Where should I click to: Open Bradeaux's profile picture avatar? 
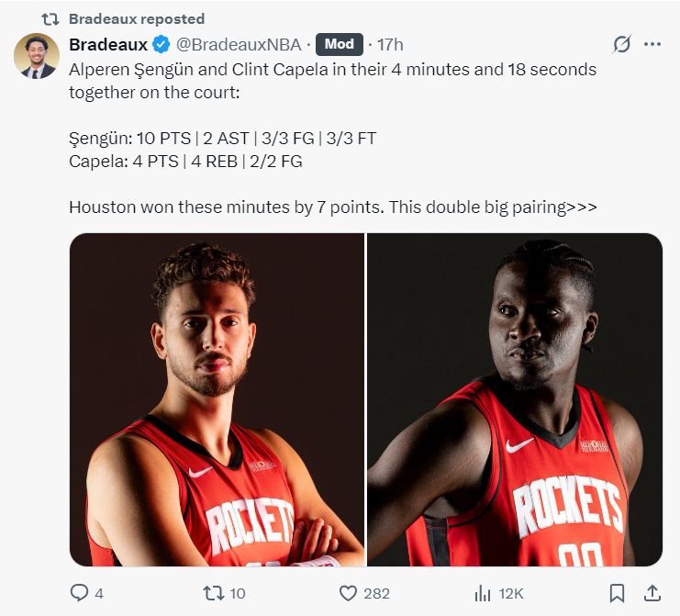(37, 55)
